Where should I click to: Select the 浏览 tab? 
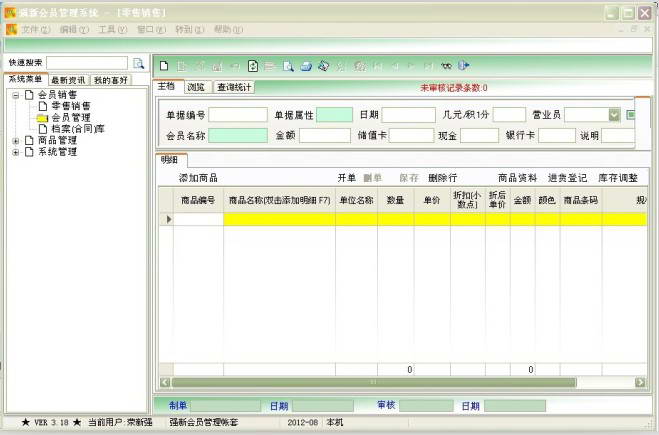tap(196, 87)
